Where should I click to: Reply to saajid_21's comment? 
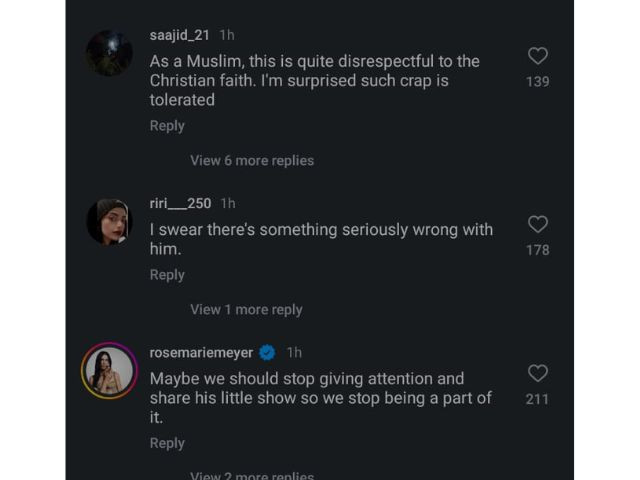[167, 125]
